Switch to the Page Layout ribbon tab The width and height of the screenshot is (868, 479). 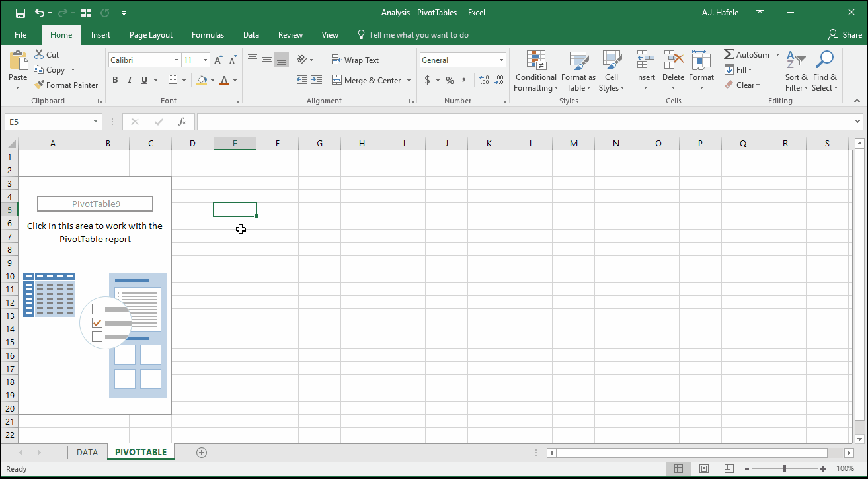(x=151, y=35)
